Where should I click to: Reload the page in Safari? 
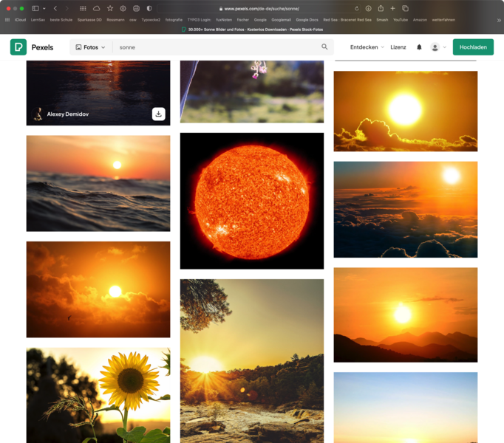coord(356,8)
